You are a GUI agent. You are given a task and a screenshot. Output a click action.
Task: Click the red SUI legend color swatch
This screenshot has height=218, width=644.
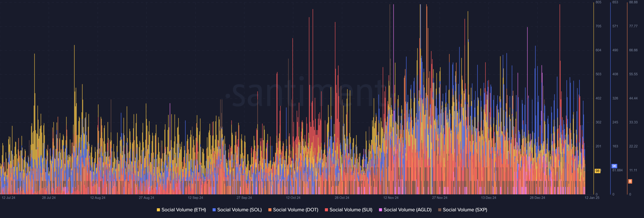coord(326,210)
